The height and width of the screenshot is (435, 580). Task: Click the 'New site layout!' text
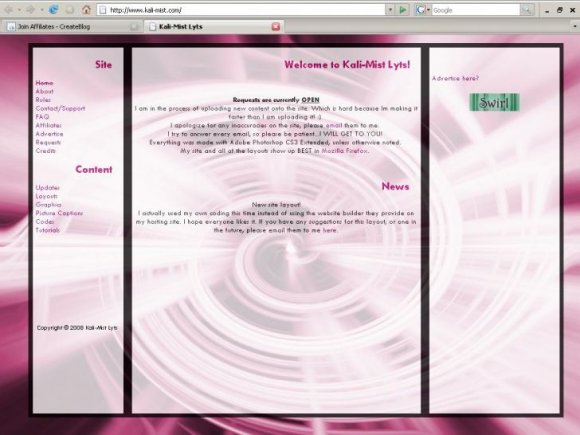(276, 205)
